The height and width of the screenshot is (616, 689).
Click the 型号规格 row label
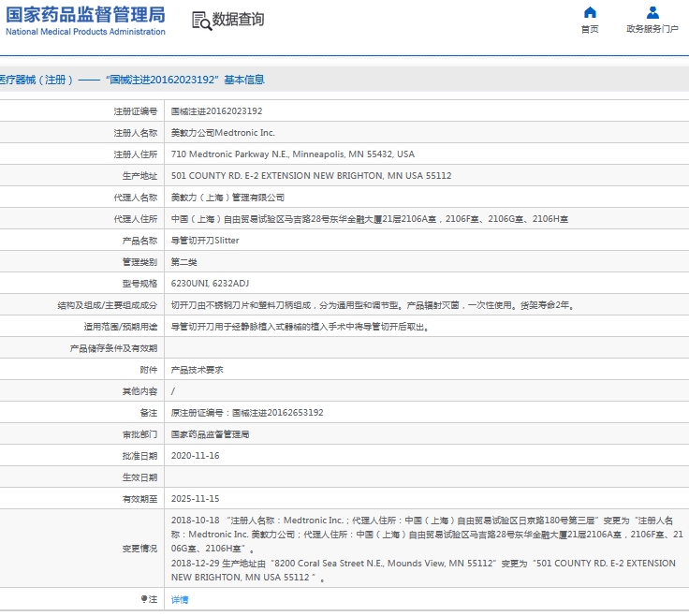point(139,284)
